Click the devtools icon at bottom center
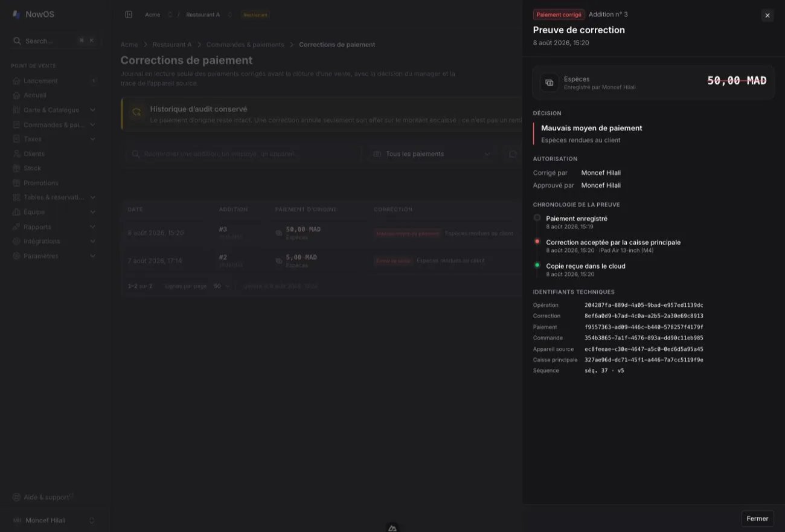The height and width of the screenshot is (532, 785). coord(392,527)
